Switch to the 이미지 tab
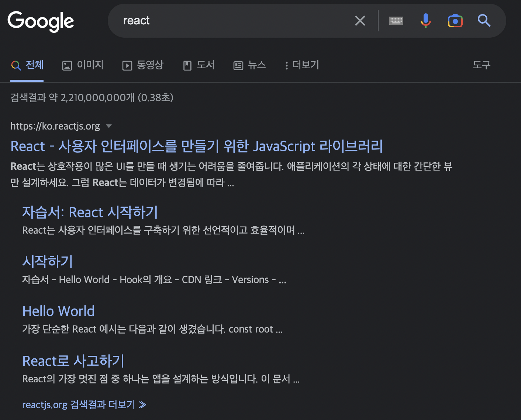 tap(83, 65)
